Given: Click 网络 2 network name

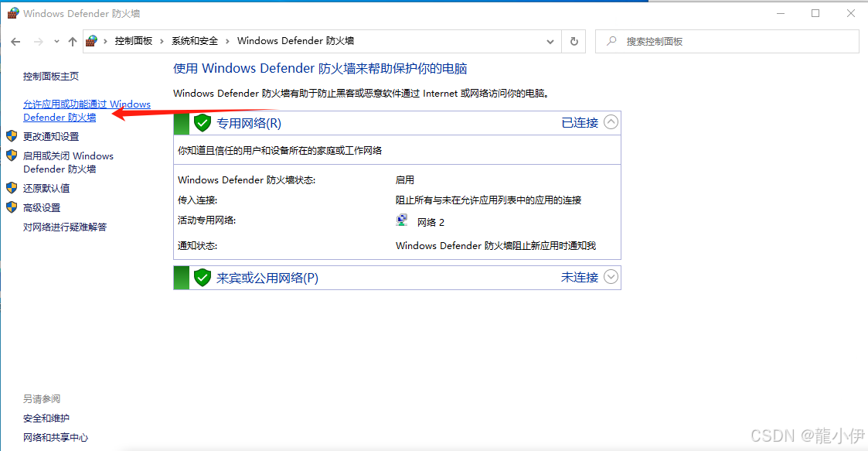Looking at the screenshot, I should tap(431, 222).
